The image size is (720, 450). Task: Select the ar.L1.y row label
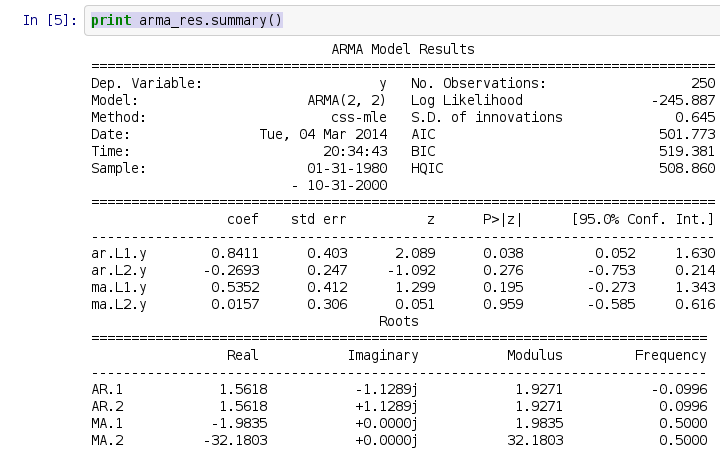118,254
